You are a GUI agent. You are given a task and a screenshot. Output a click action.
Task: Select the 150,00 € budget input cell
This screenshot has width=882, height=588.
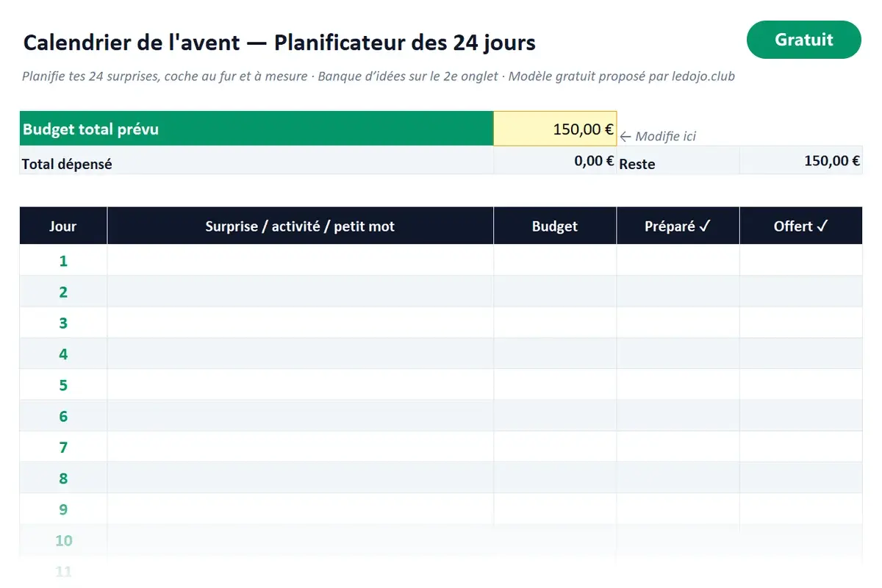pos(555,129)
